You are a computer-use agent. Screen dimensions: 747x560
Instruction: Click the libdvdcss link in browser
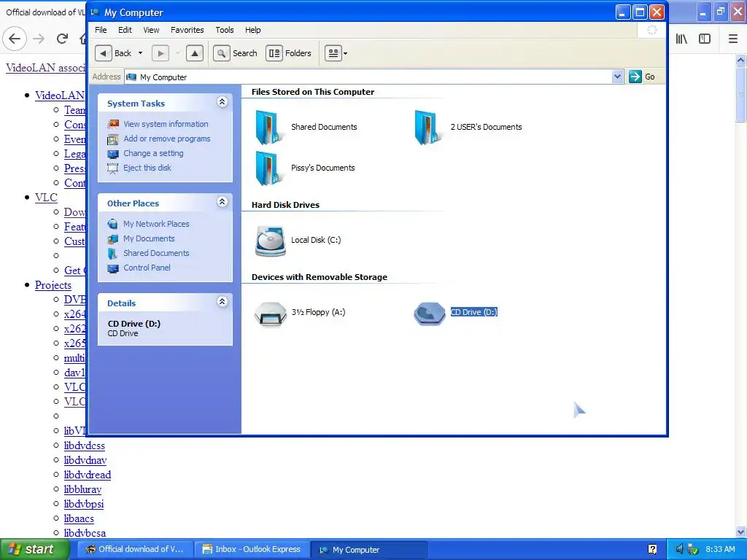[x=85, y=446]
